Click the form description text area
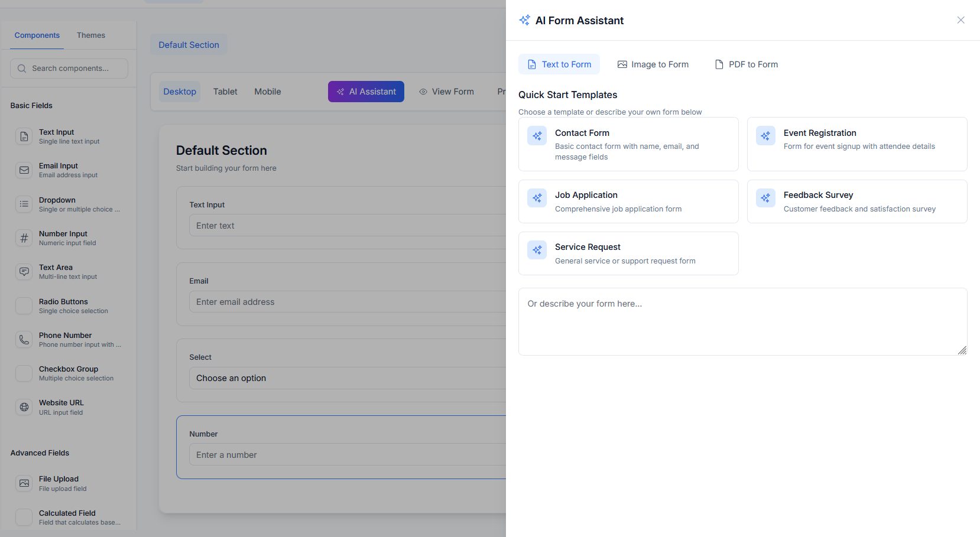The height and width of the screenshot is (537, 980). click(742, 321)
